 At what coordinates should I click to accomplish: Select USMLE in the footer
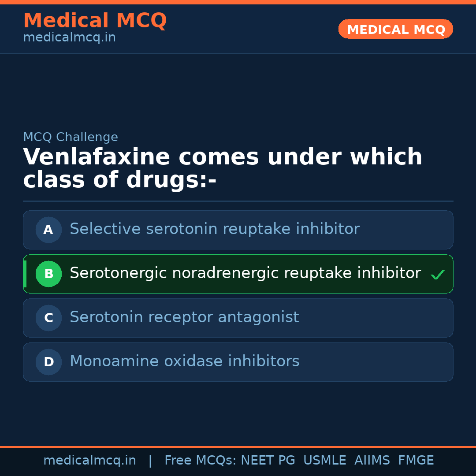(x=324, y=461)
